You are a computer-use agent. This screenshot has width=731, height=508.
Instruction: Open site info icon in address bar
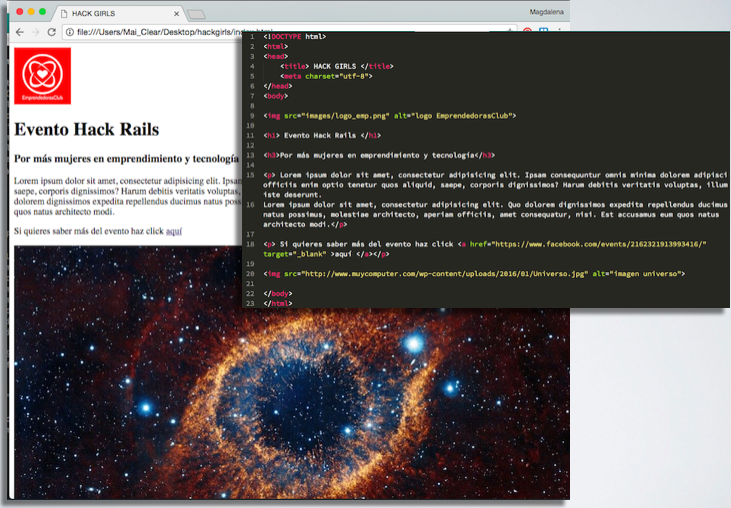69,32
